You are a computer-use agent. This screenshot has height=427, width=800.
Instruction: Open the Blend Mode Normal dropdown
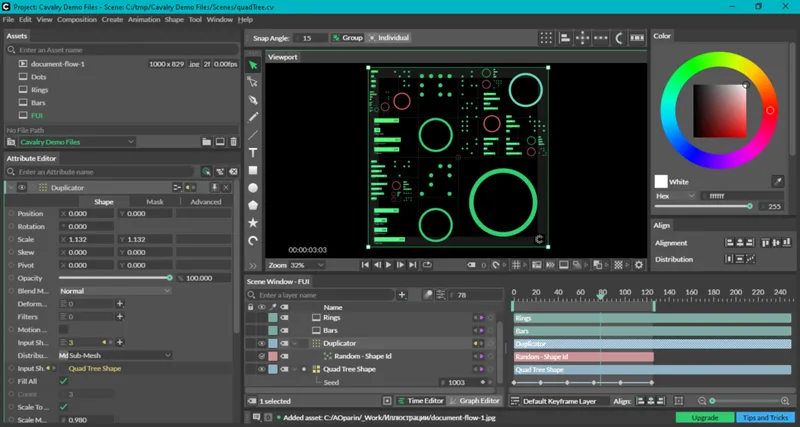(x=115, y=291)
